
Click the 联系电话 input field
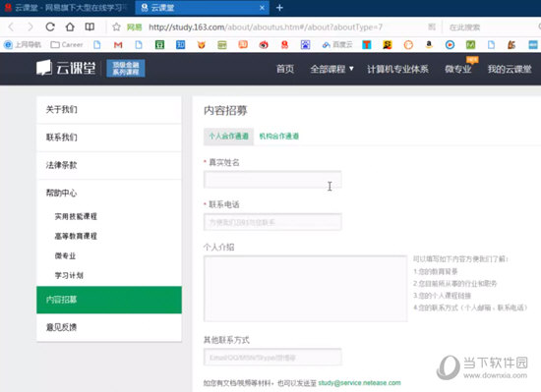click(272, 222)
